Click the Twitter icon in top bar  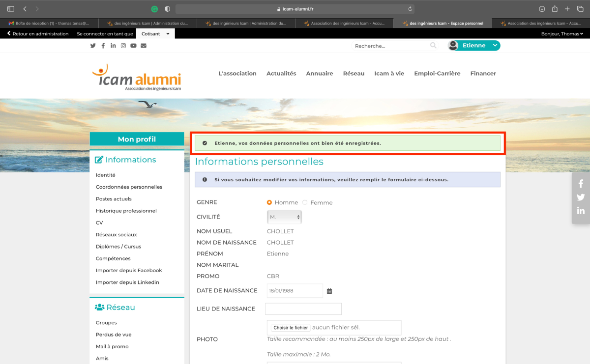pos(93,46)
